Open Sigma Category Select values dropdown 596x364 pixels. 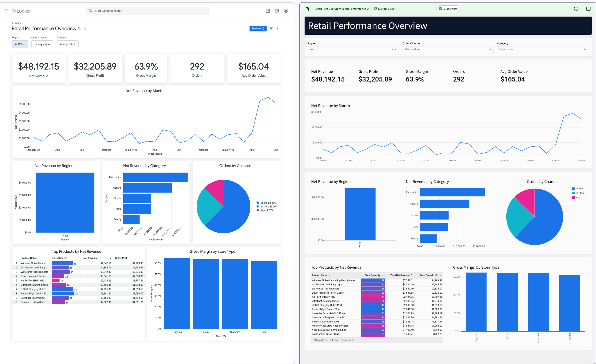pyautogui.click(x=543, y=49)
